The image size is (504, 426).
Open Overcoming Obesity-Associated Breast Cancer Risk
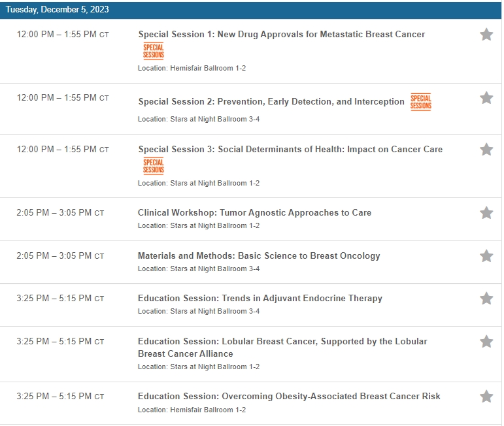[x=288, y=396]
